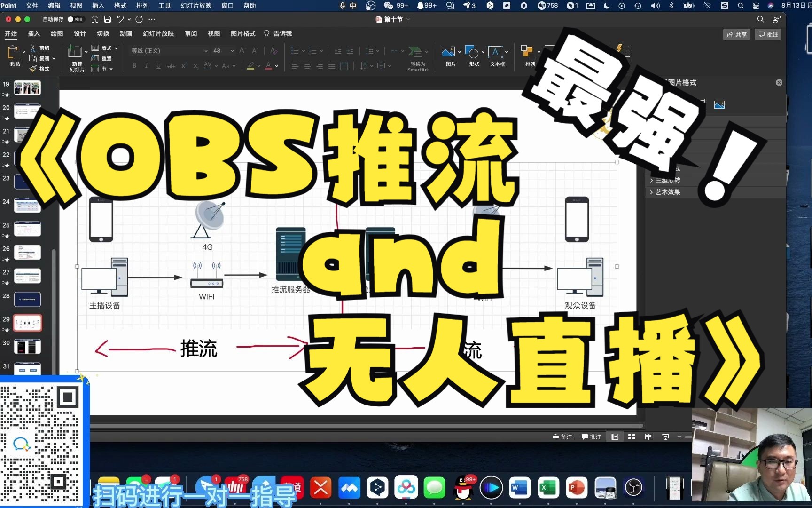Click the Arrange icon

(x=528, y=52)
